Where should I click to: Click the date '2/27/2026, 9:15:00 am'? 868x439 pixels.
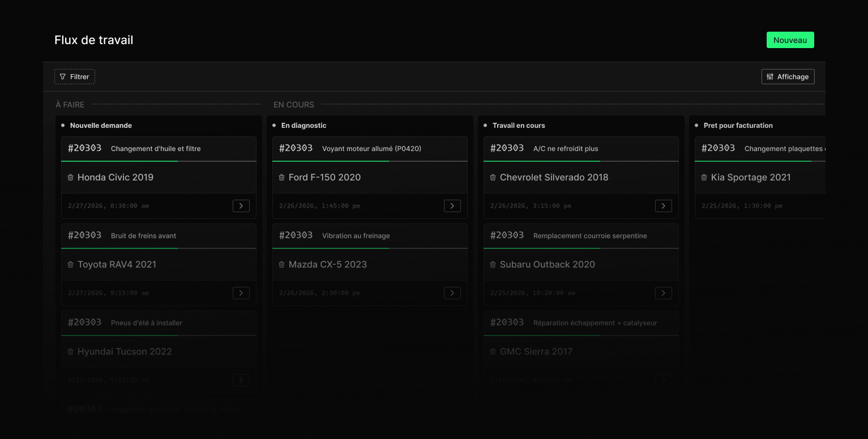[108, 293]
